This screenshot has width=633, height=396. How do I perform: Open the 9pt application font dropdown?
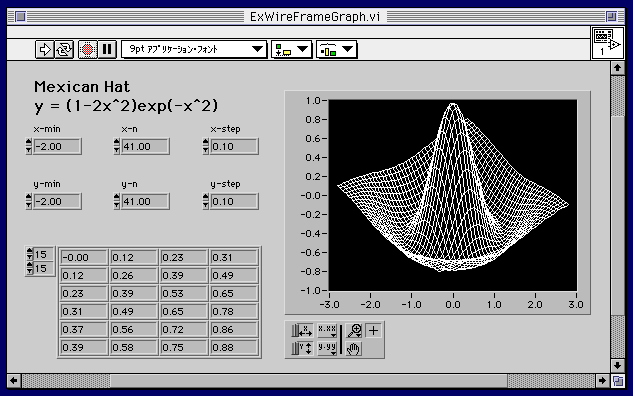click(x=194, y=50)
